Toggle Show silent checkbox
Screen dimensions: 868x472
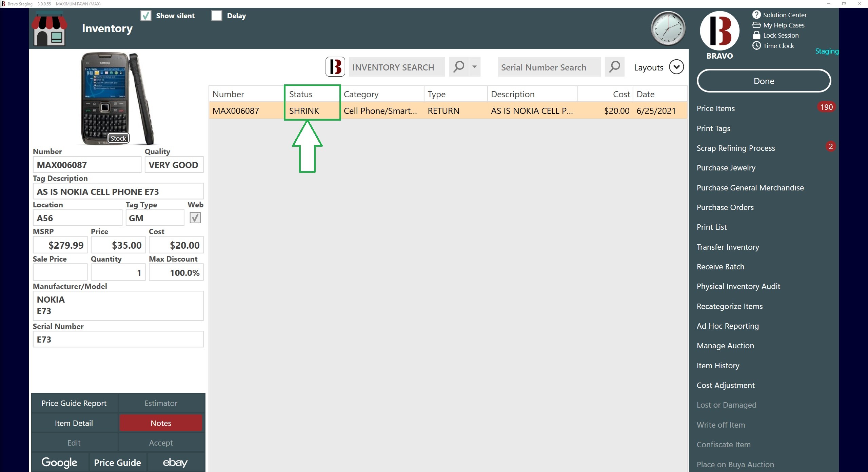pos(146,16)
